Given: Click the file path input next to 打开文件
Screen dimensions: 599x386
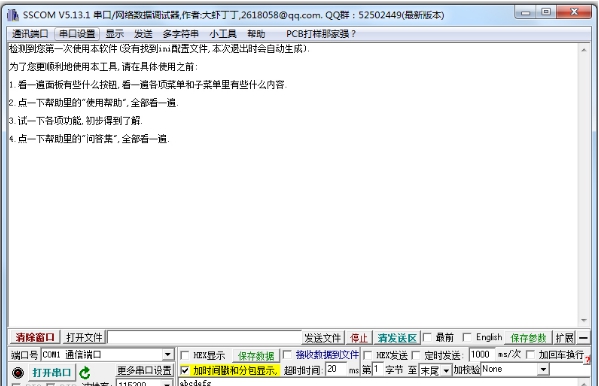Looking at the screenshot, I should (x=204, y=338).
